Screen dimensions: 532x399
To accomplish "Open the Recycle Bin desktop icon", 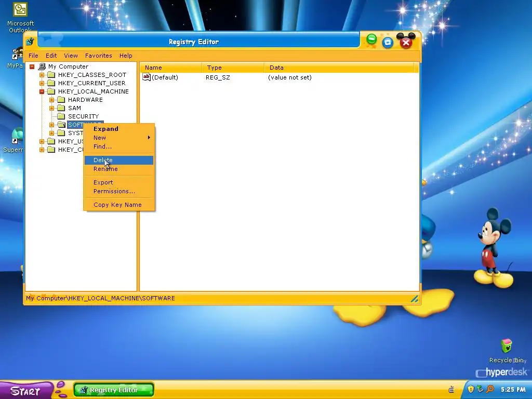I will 507,351.
